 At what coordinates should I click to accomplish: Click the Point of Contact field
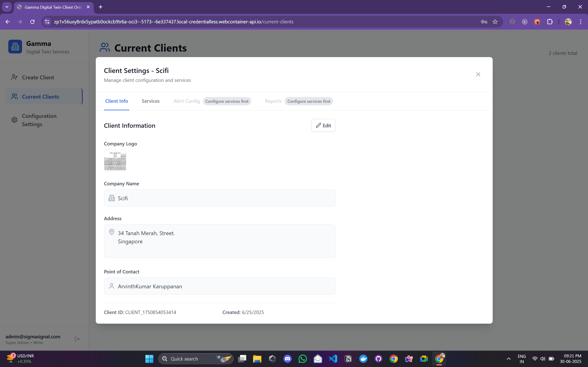click(x=219, y=286)
